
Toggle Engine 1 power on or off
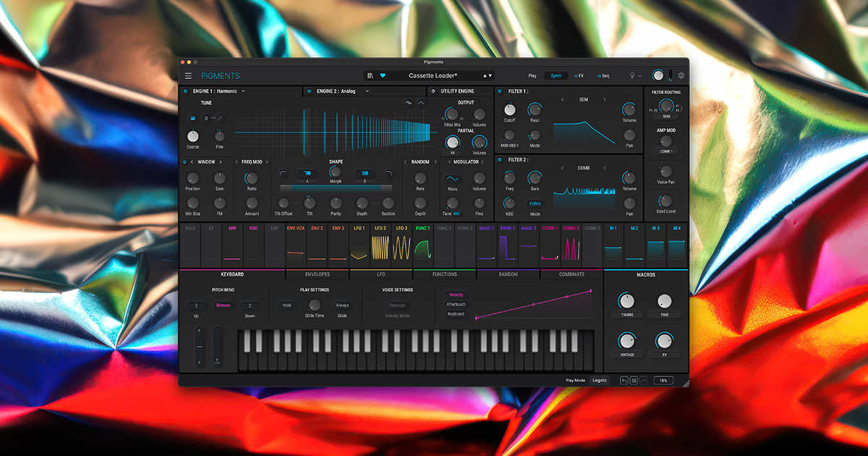tap(184, 91)
